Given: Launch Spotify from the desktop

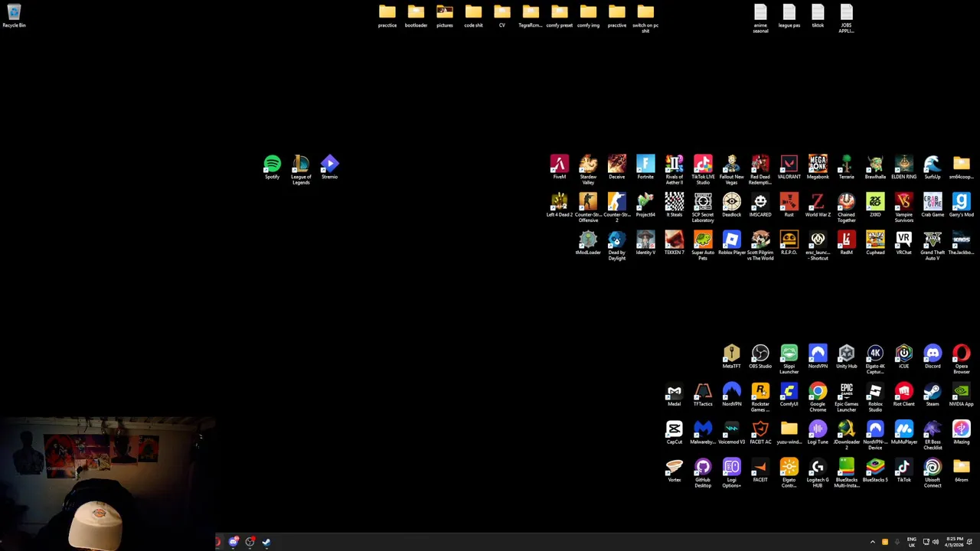Looking at the screenshot, I should coord(272,168).
